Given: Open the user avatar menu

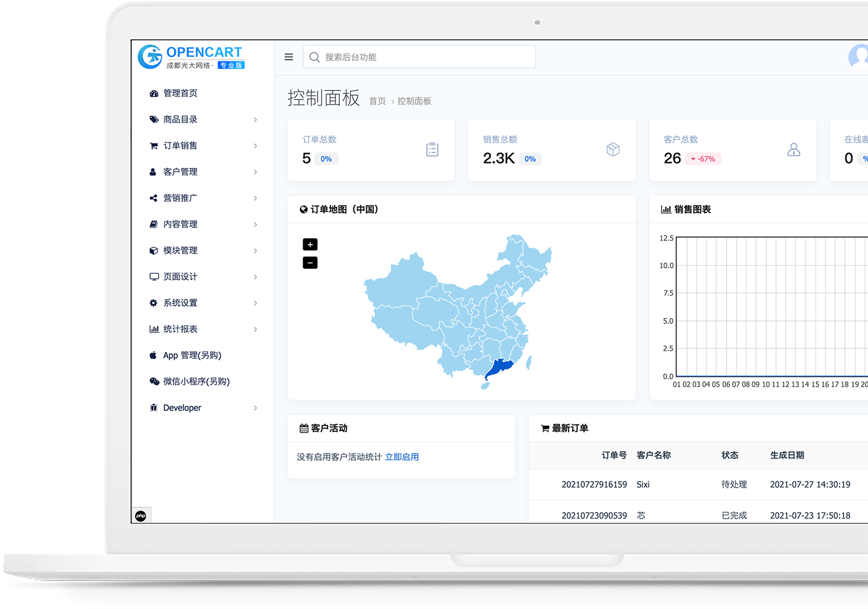Looking at the screenshot, I should tap(859, 57).
